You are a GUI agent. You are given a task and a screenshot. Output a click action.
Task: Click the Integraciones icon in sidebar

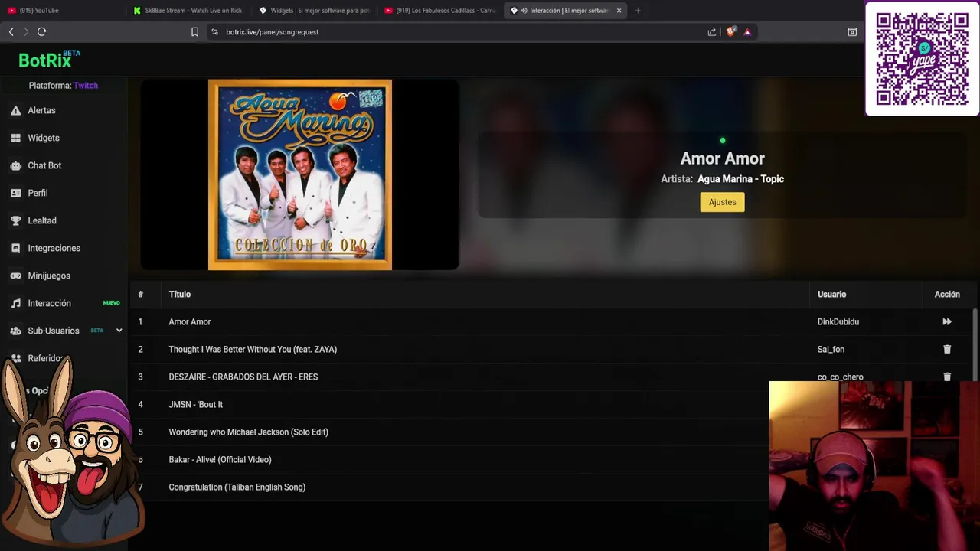click(15, 248)
